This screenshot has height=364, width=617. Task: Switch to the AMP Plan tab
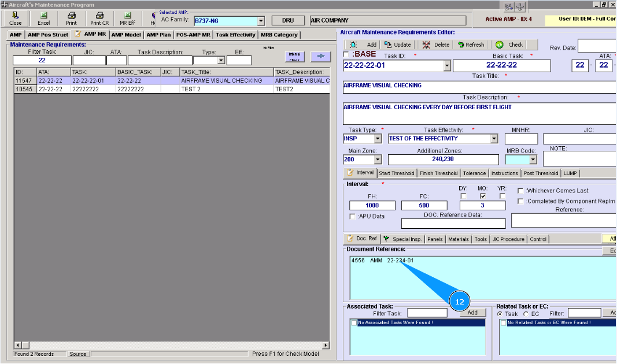158,35
